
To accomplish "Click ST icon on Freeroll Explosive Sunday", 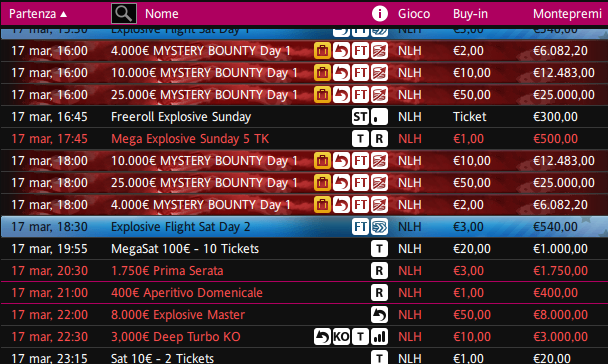I will 360,117.
